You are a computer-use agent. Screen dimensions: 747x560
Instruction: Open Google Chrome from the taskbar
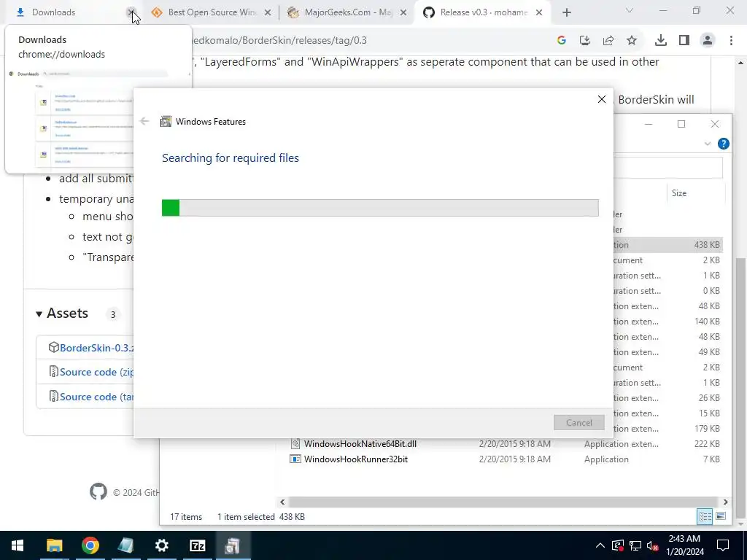(90, 545)
